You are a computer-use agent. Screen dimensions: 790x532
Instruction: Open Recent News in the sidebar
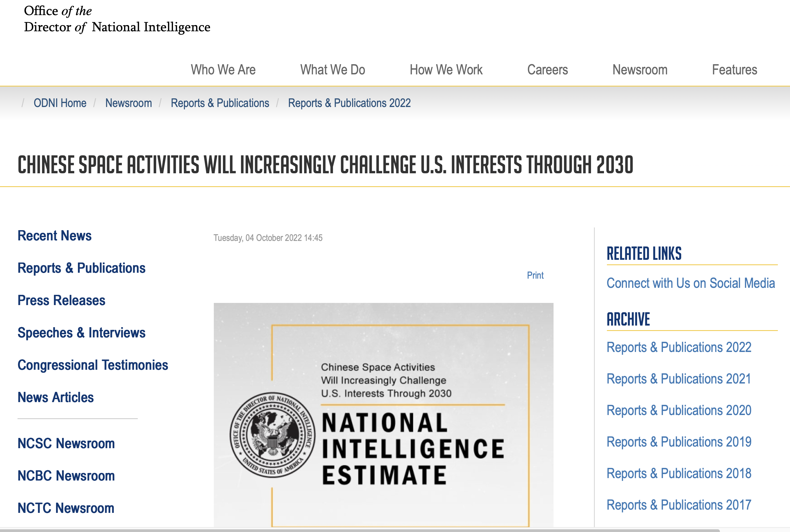55,236
